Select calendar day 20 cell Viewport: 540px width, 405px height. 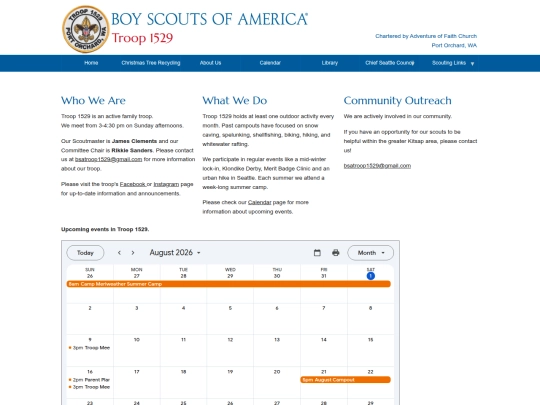[277, 382]
